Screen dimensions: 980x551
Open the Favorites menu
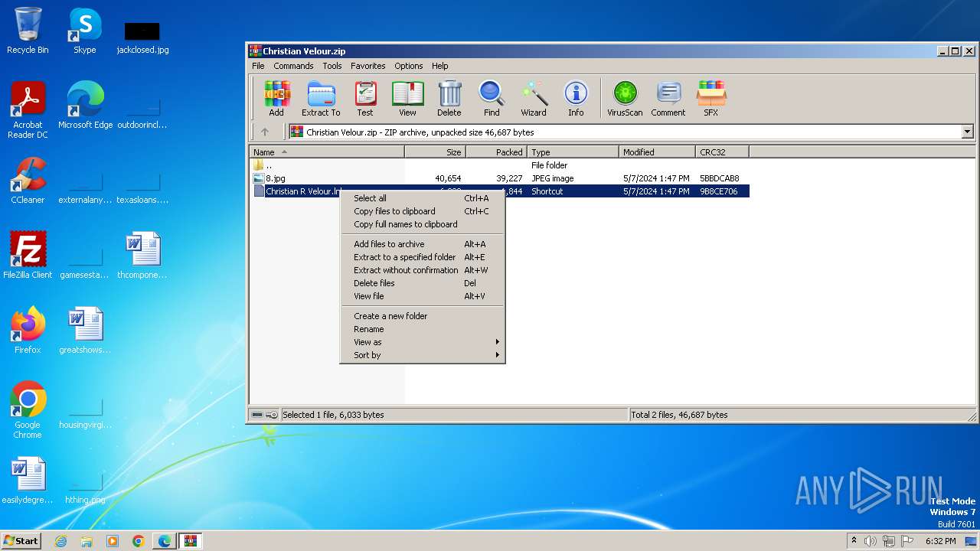pos(368,66)
